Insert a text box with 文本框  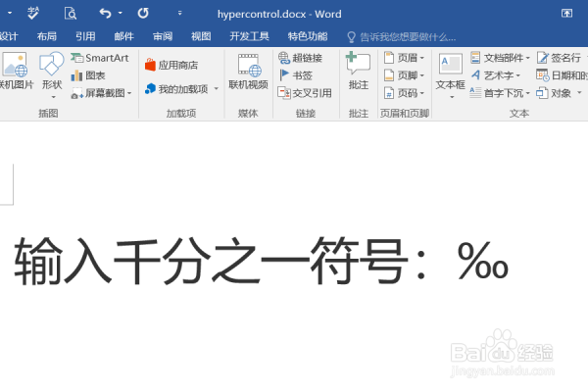451,75
